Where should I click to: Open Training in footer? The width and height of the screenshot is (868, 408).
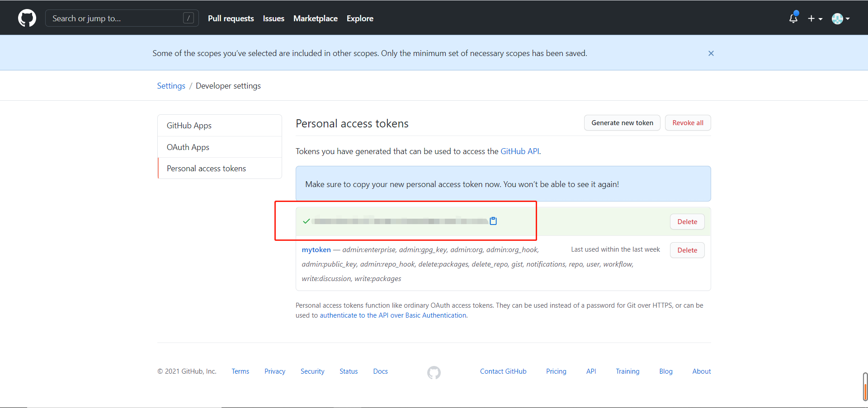[627, 371]
